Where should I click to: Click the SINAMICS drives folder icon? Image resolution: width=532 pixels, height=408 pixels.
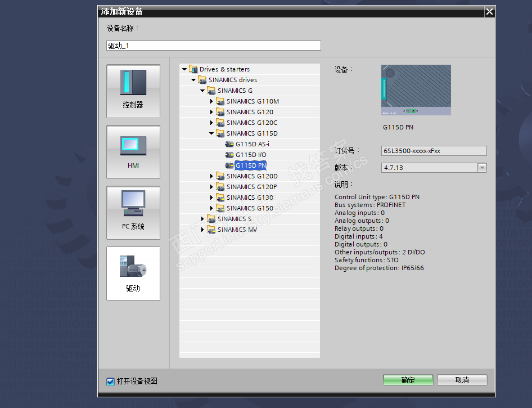pos(202,80)
